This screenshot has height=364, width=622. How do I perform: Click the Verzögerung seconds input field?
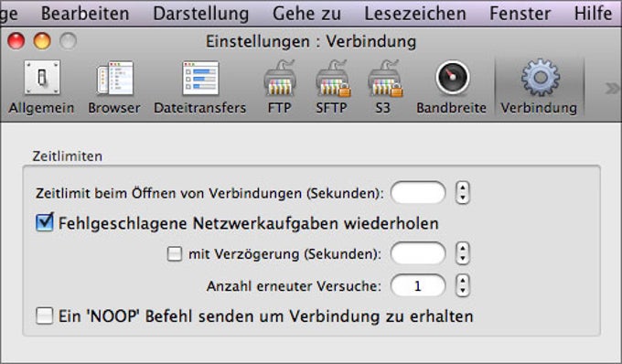pyautogui.click(x=418, y=253)
